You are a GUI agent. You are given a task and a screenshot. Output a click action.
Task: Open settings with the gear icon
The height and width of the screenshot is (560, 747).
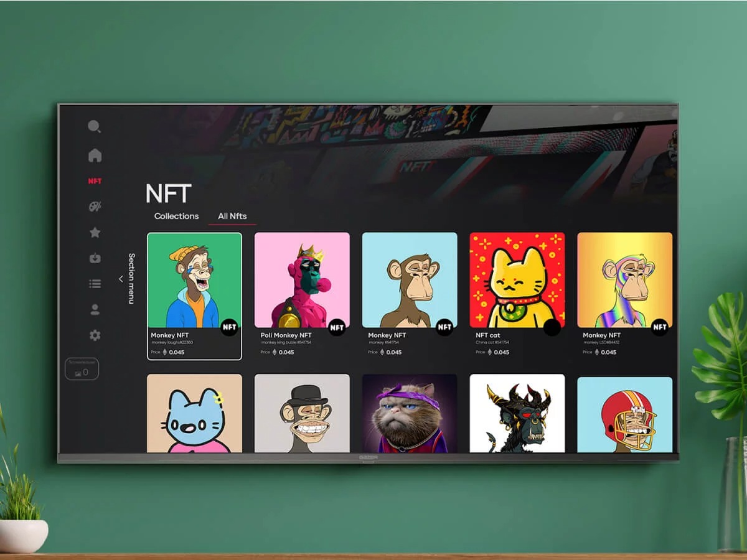click(x=95, y=335)
